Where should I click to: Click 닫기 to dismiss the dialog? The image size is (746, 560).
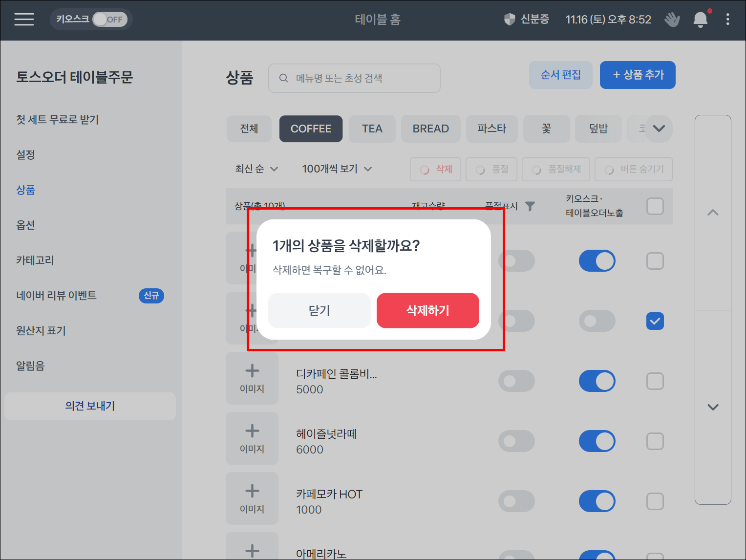coord(319,311)
